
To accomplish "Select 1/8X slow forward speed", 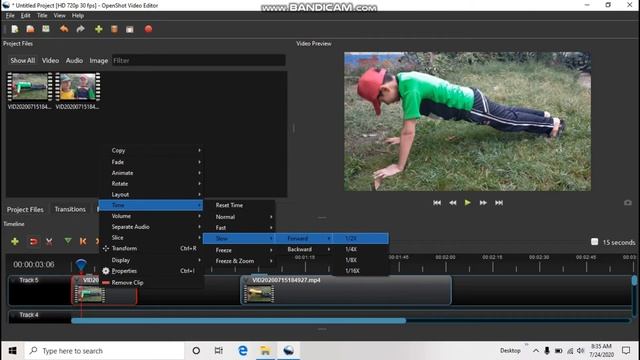I will (x=361, y=260).
